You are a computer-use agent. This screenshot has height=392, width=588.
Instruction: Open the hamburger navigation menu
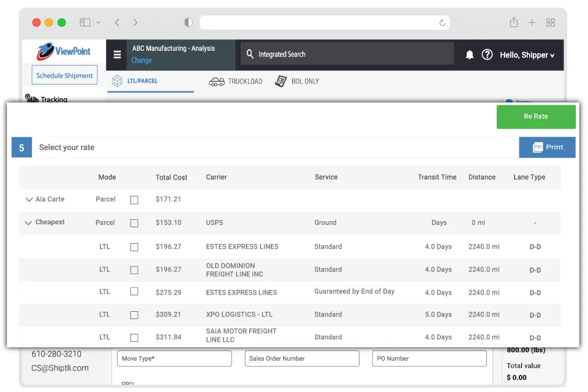[116, 55]
